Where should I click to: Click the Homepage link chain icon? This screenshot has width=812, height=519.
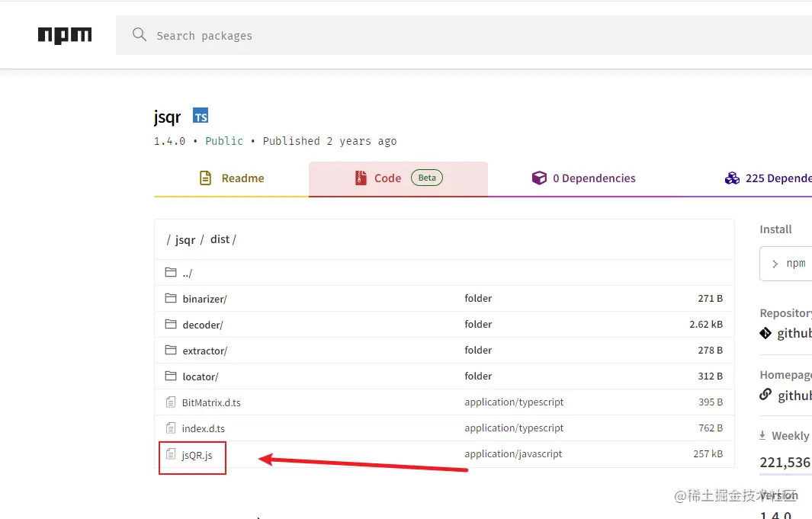point(765,394)
